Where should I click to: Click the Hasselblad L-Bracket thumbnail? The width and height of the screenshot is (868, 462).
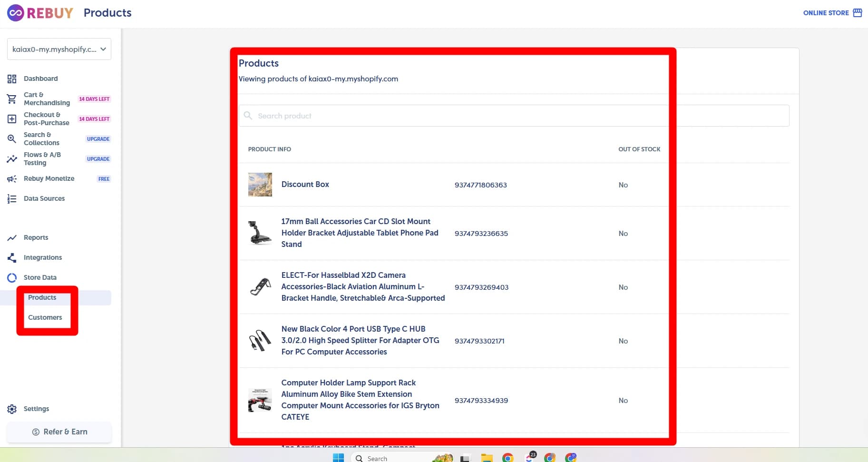click(x=260, y=287)
